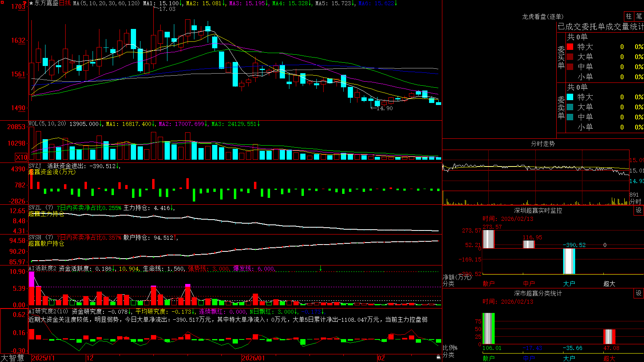Click the VOL(5,10,20) indicator label
644x362 pixels.
(47, 124)
